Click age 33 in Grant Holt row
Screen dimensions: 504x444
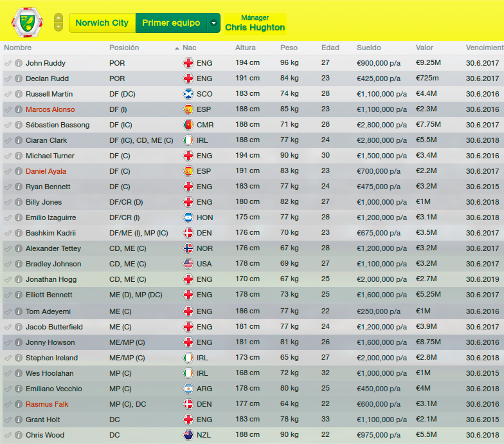(325, 420)
